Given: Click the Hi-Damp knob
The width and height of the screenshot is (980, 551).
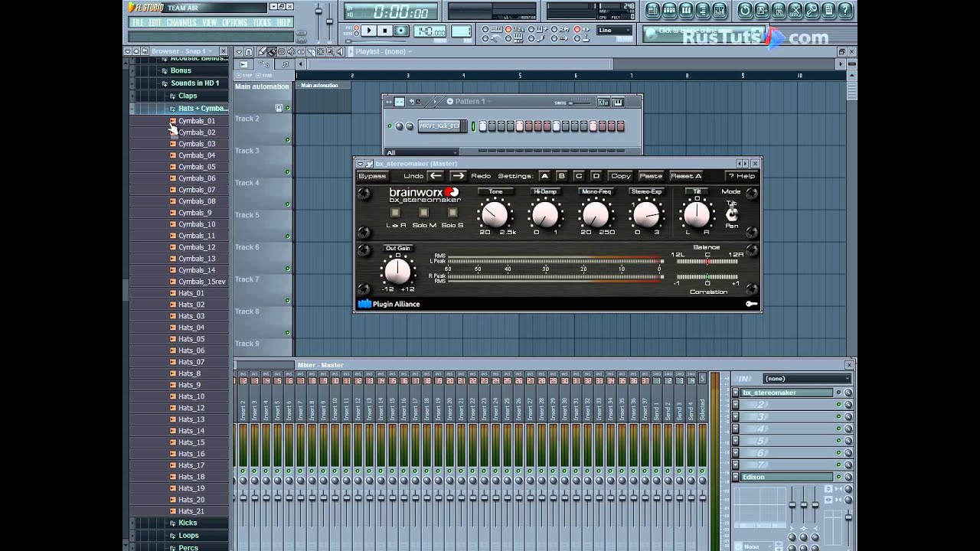Looking at the screenshot, I should (545, 214).
